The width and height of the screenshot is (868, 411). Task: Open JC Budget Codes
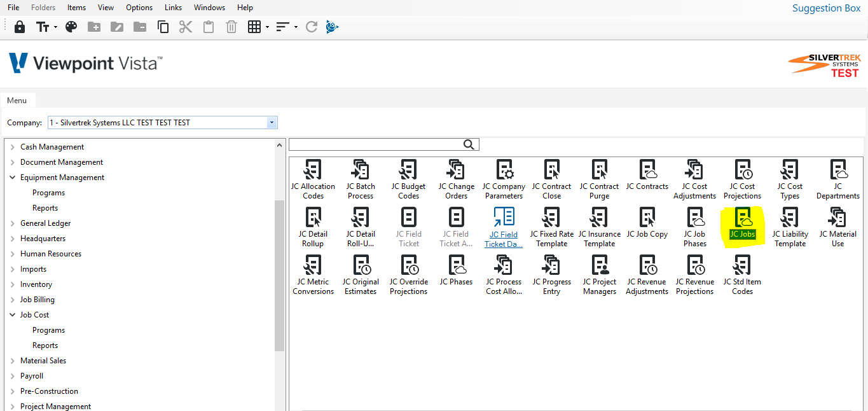(408, 179)
